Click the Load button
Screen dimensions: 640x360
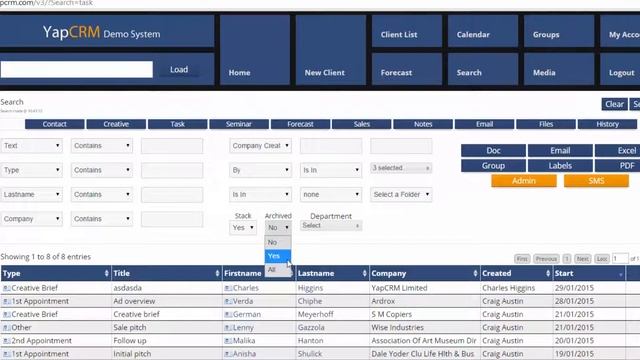[179, 69]
